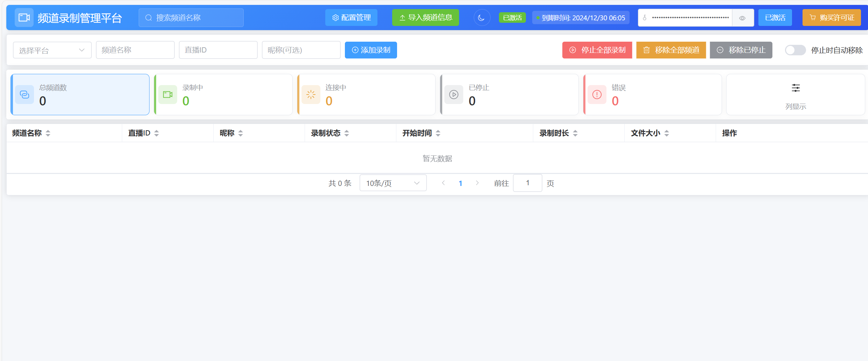The width and height of the screenshot is (868, 361).
Task: Click the 错误 red warning icon
Action: (x=597, y=95)
